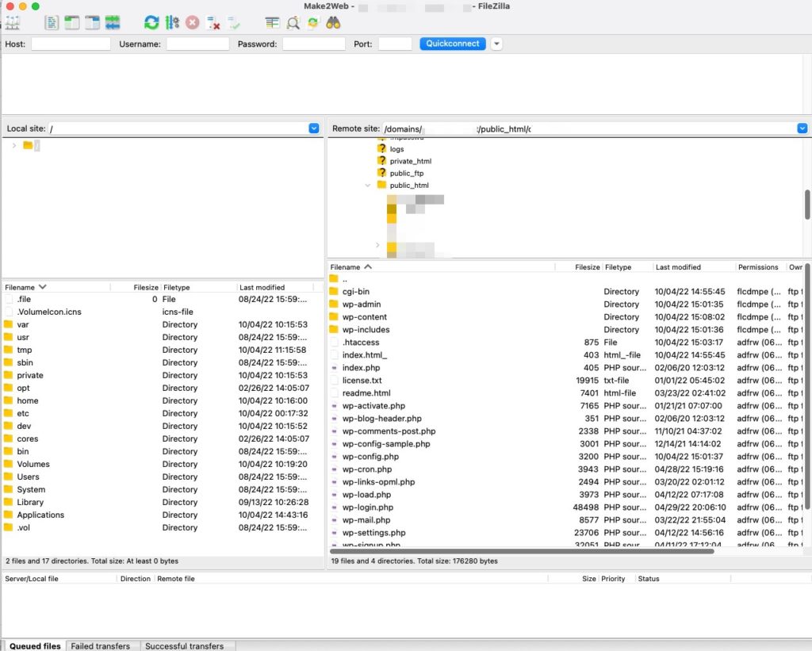Select the private_html tree item
This screenshot has width=812, height=651.
click(x=410, y=161)
